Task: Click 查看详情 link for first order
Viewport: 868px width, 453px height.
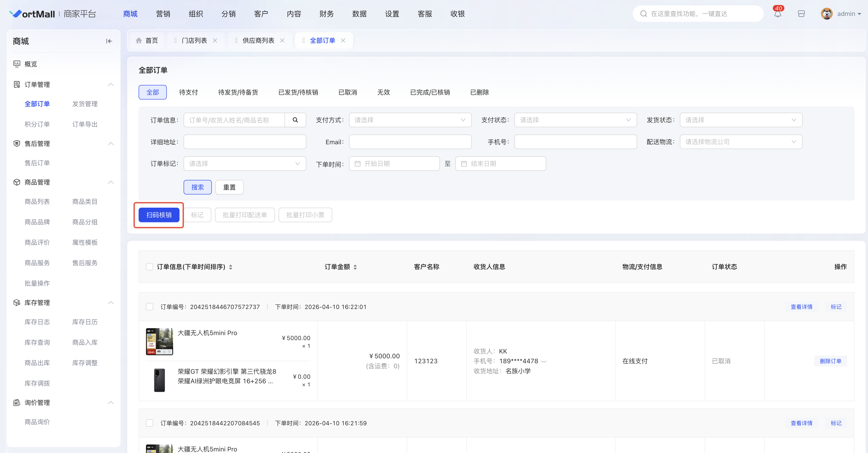Action: 801,307
